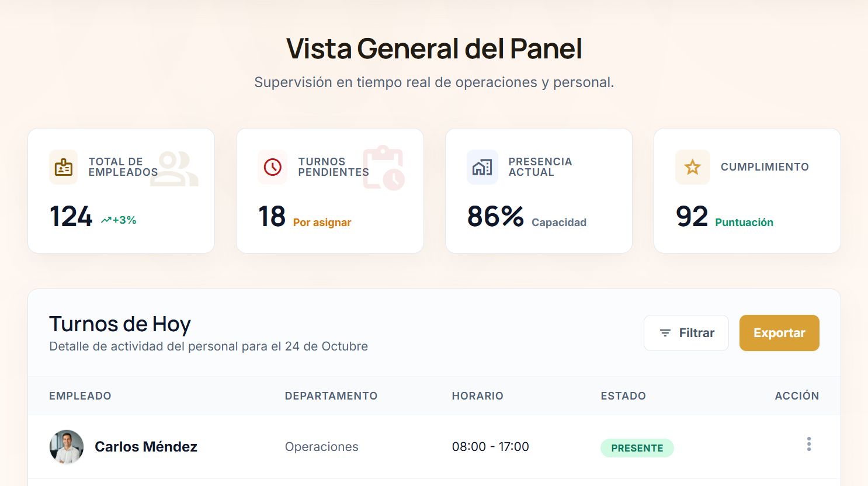Click the green trend arrow next to +3%
868x486 pixels.
coord(106,220)
